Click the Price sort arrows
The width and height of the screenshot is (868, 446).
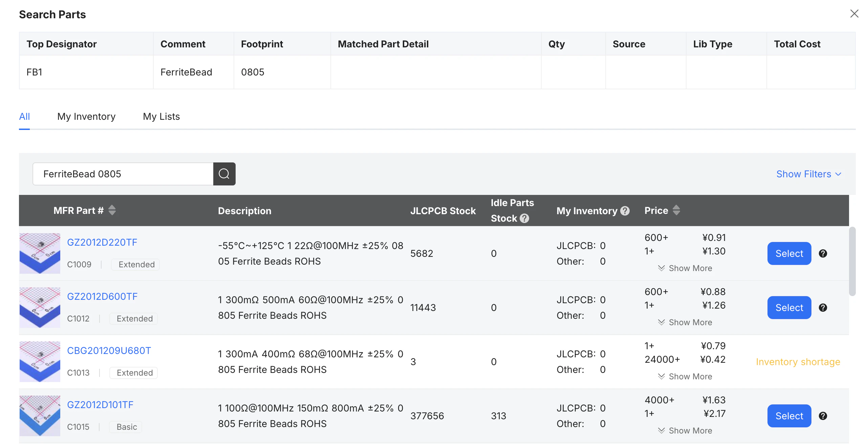676,210
